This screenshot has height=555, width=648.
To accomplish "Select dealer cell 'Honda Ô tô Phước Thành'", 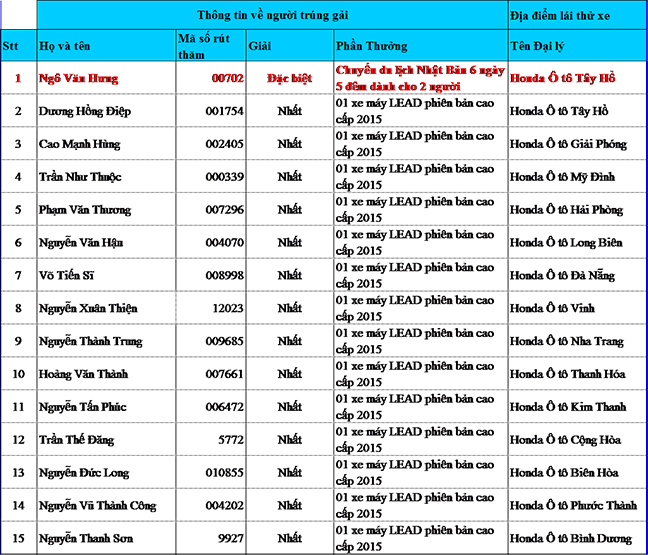I will tap(578, 505).
